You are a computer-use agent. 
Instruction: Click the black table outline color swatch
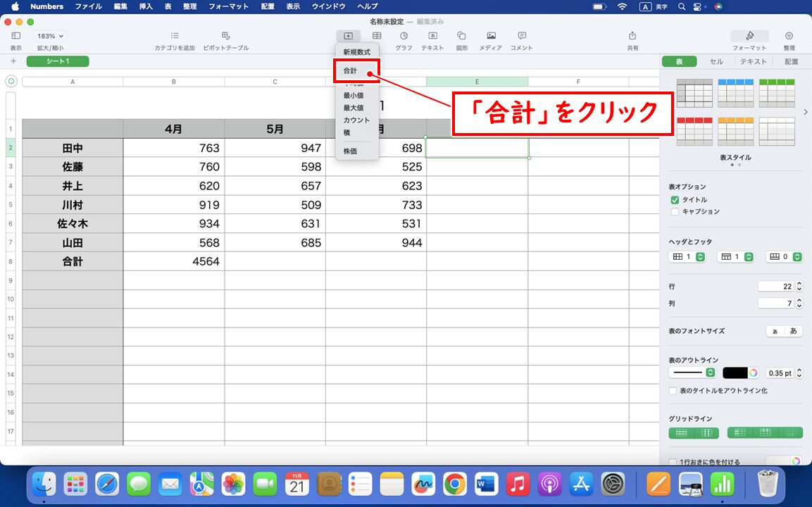tap(737, 373)
